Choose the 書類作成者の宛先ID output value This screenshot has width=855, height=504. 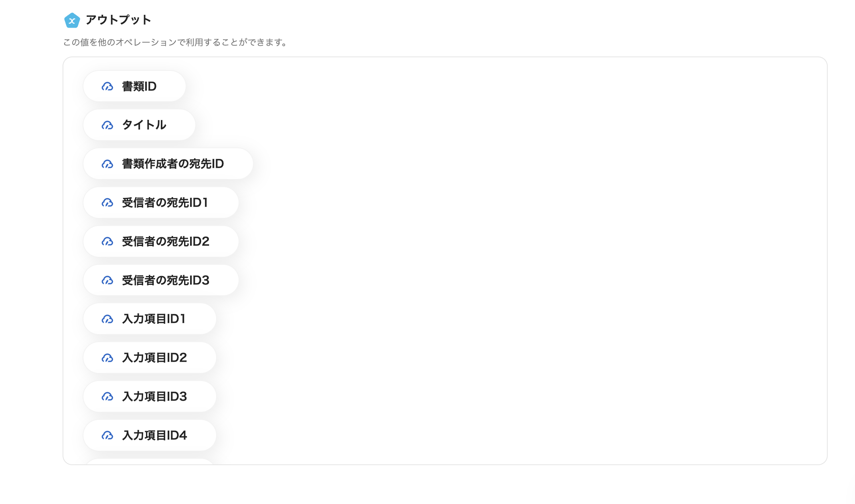tap(172, 164)
